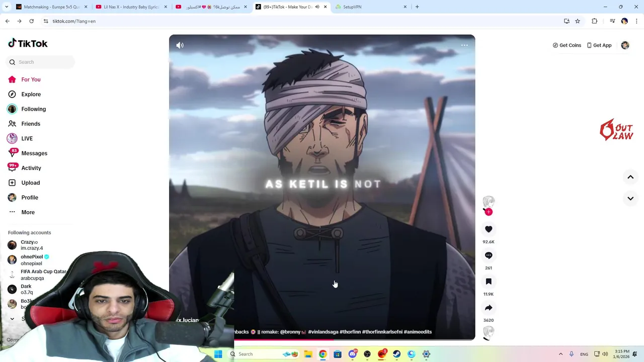
Task: Open Get Coins
Action: (567, 45)
